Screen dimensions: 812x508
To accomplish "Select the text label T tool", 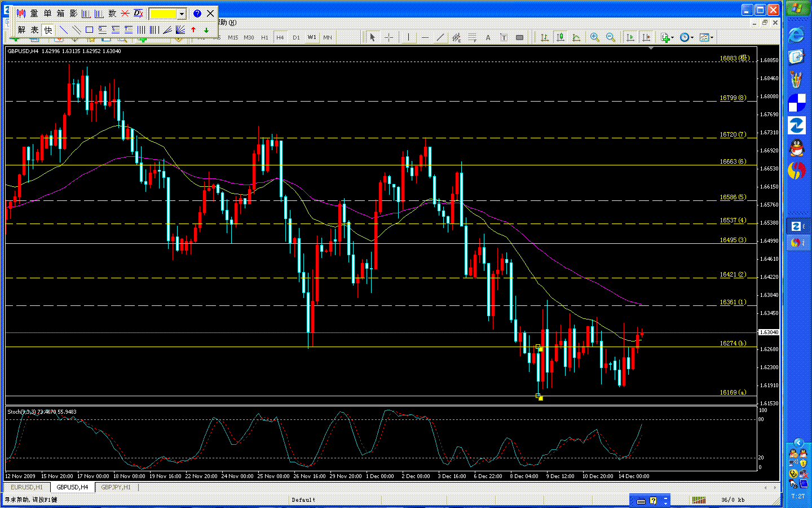I will [504, 37].
